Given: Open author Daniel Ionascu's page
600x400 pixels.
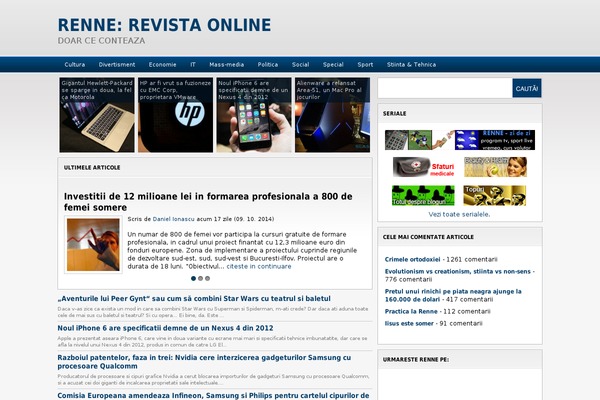Looking at the screenshot, I should click(173, 219).
